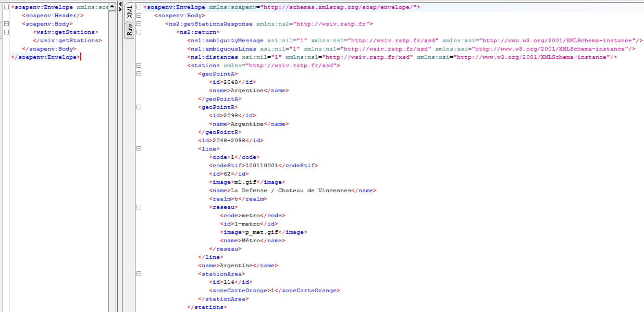Switch to the Raw response view tab

coord(130,29)
